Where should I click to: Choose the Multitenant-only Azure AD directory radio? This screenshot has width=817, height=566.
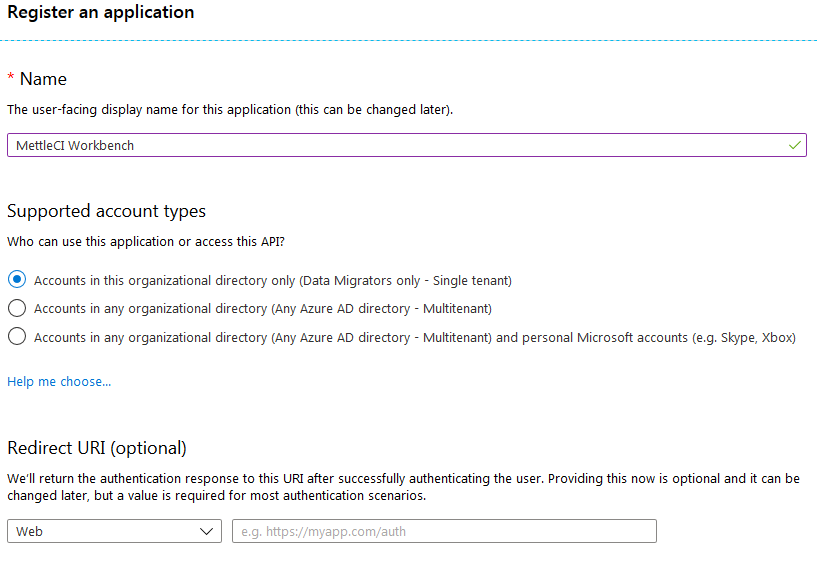17,308
